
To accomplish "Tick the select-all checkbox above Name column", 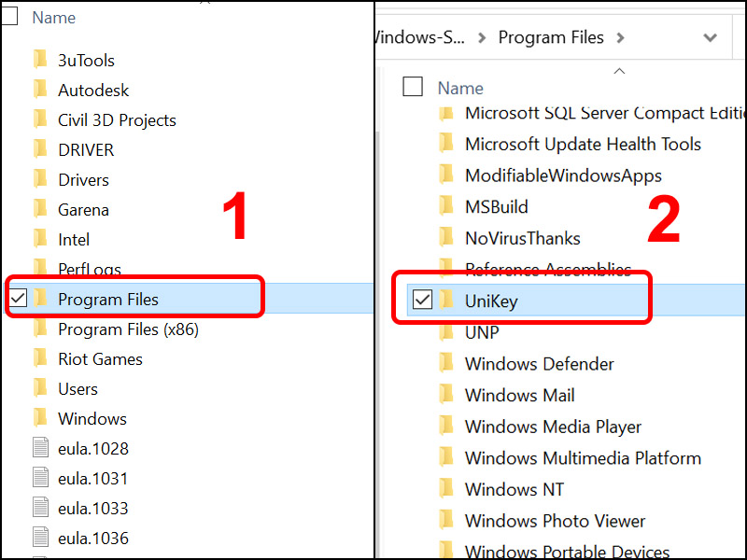I will click(413, 87).
